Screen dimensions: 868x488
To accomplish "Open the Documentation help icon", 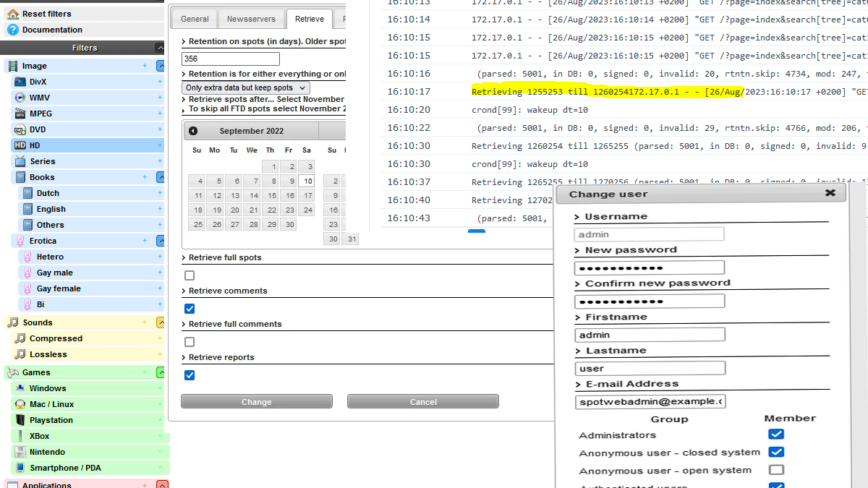I will [x=12, y=30].
